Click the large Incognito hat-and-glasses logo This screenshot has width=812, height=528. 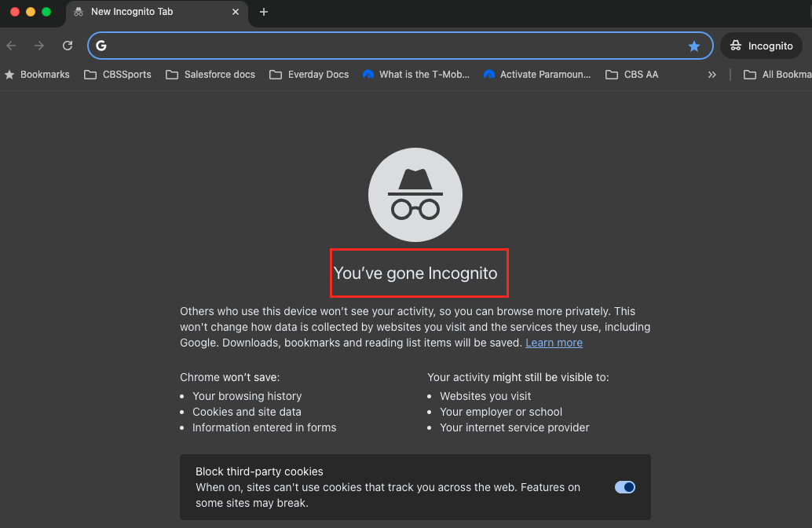[415, 195]
